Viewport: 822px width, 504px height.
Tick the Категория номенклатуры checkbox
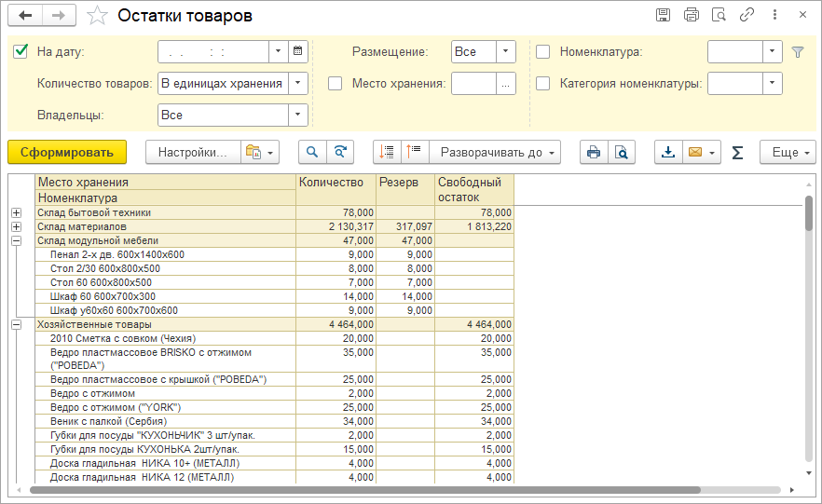(543, 84)
